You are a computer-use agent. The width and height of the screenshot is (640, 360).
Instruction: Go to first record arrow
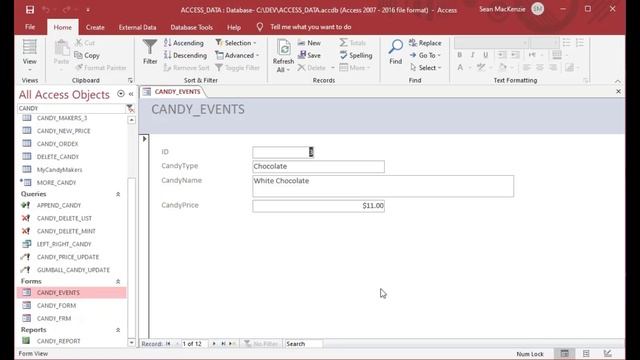click(x=168, y=344)
